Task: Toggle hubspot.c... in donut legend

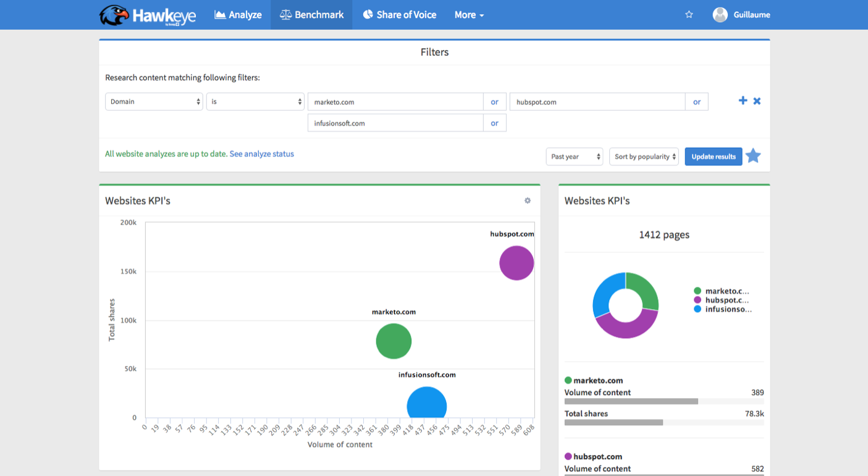Action: click(722, 300)
